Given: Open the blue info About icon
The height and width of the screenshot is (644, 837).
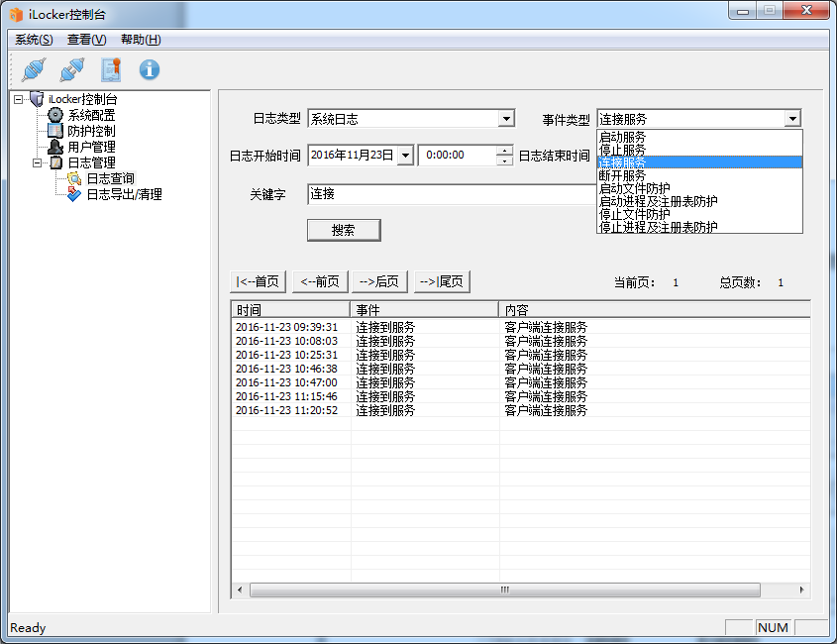Looking at the screenshot, I should [150, 69].
